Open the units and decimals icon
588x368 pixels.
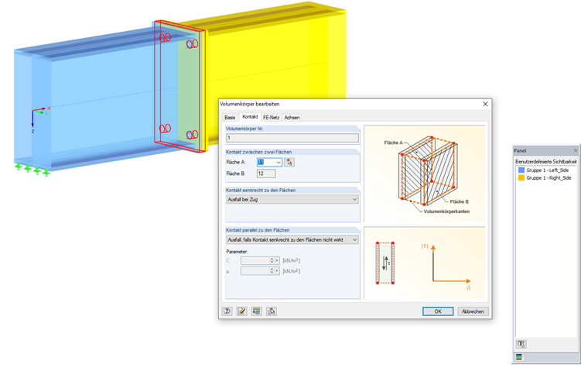257,311
